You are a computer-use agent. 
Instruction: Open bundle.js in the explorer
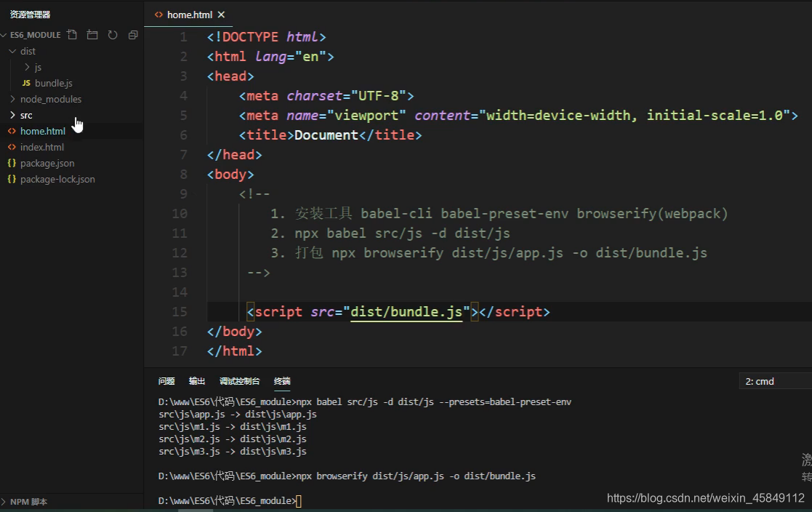point(53,83)
